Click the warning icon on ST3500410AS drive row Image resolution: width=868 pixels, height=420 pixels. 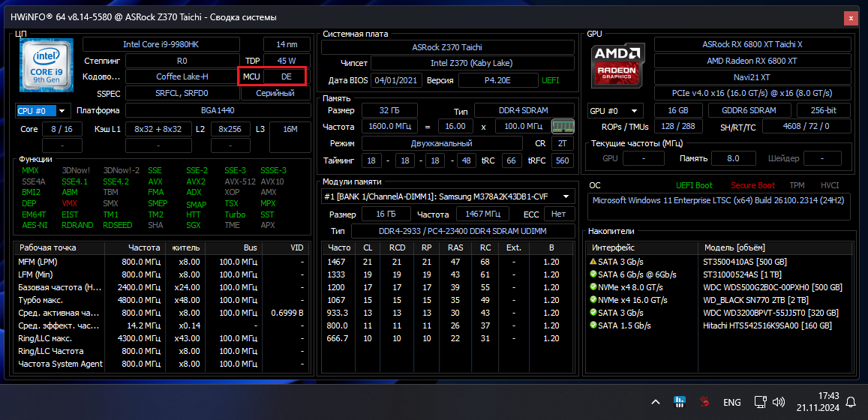click(x=593, y=262)
